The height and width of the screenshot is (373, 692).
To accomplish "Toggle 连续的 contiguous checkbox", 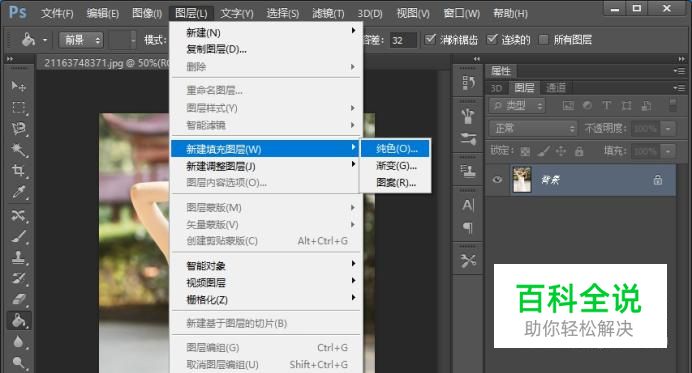I will coord(492,39).
